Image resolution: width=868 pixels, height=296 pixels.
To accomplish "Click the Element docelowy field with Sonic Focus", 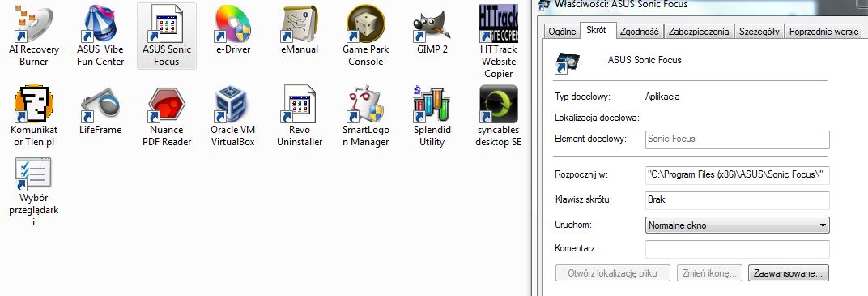I will (738, 139).
